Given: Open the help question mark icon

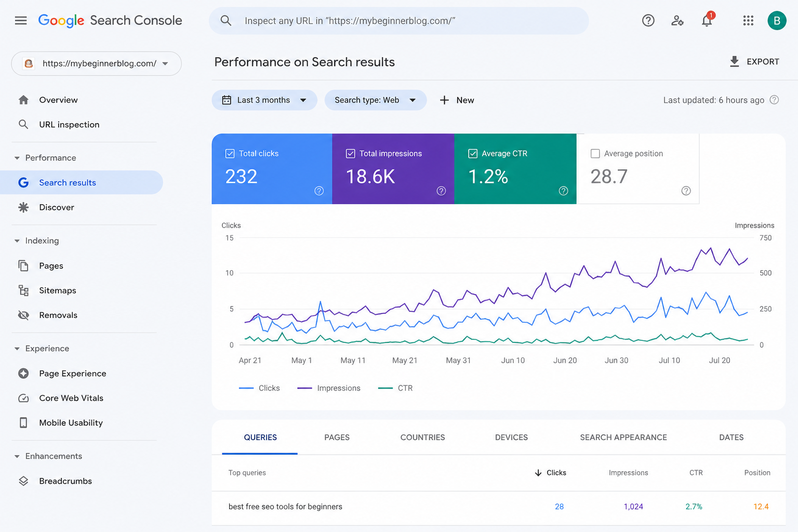Looking at the screenshot, I should [x=648, y=21].
